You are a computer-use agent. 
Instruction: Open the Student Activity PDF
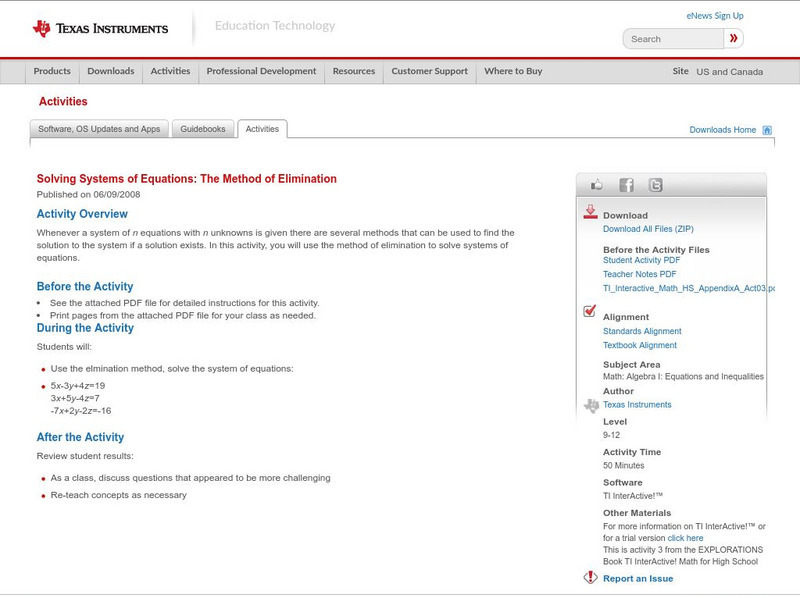tap(641, 260)
